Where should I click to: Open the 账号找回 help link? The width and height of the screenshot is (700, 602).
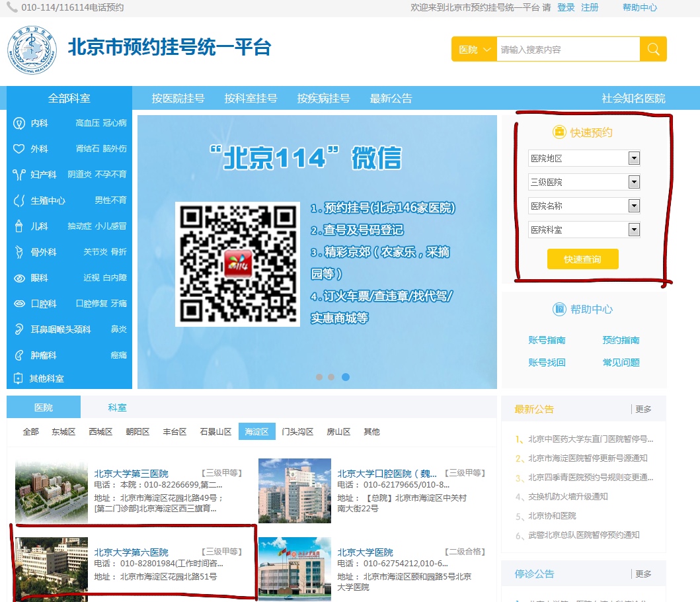tap(547, 363)
